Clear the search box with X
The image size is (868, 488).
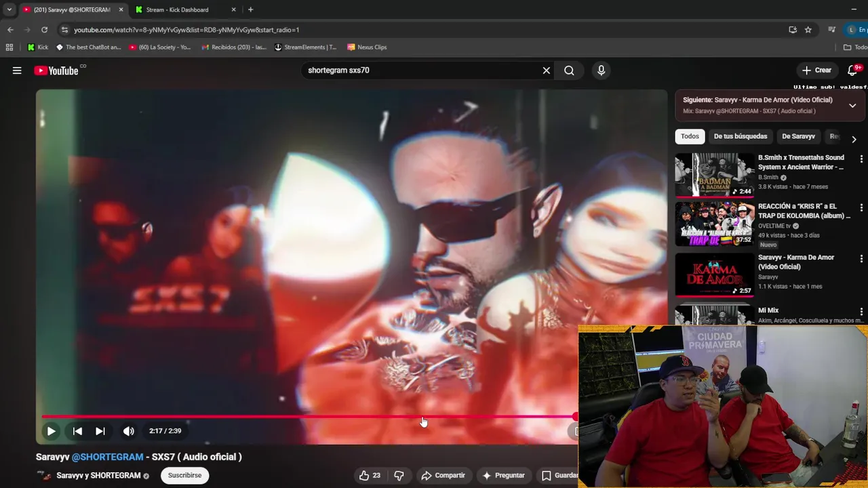click(x=546, y=70)
